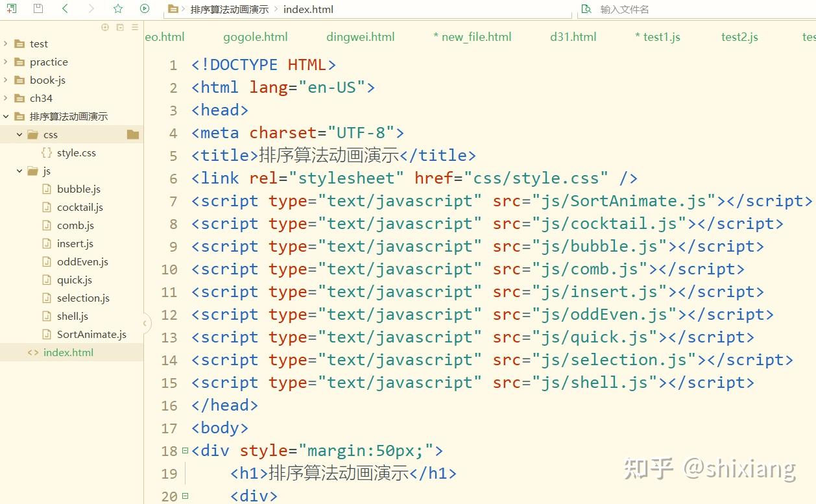
Task: Click the collapse all icon in project panel
Action: pos(120,27)
